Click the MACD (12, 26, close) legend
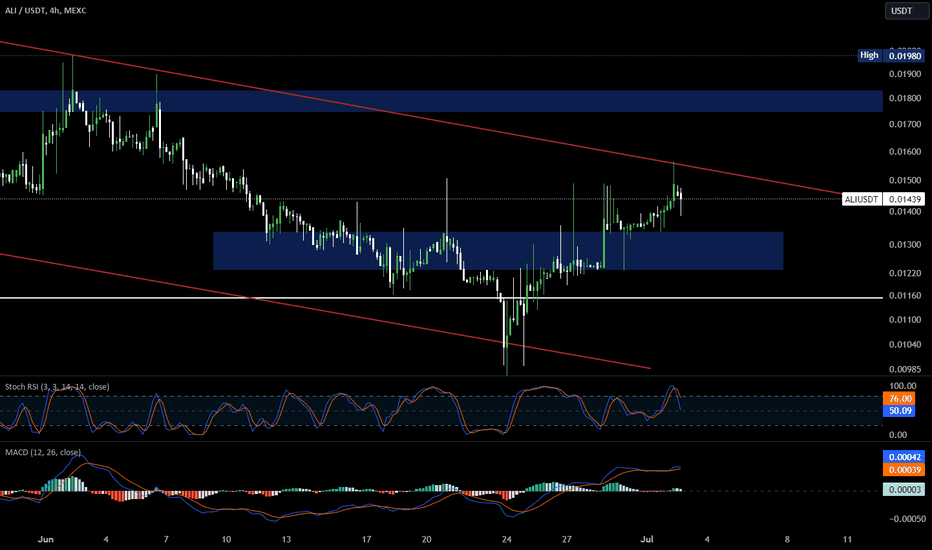The height and width of the screenshot is (550, 932). pyautogui.click(x=43, y=452)
